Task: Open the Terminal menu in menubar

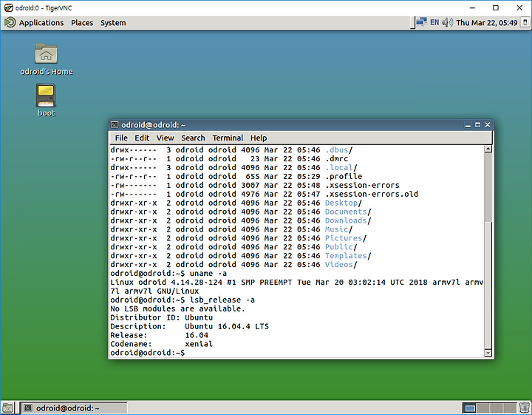Action: click(228, 138)
